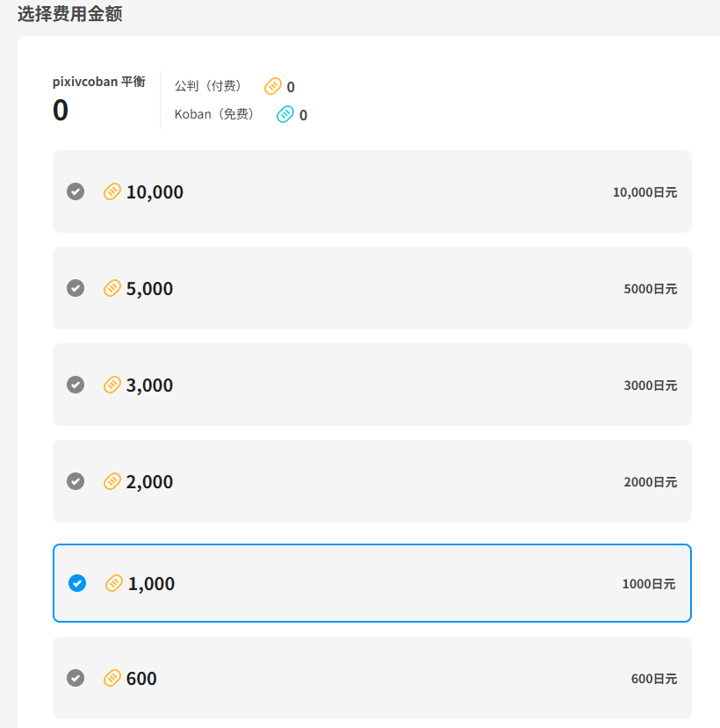Image resolution: width=720 pixels, height=728 pixels.
Task: Click the selected blue 1,000 radio checkmark
Action: pos(77,583)
